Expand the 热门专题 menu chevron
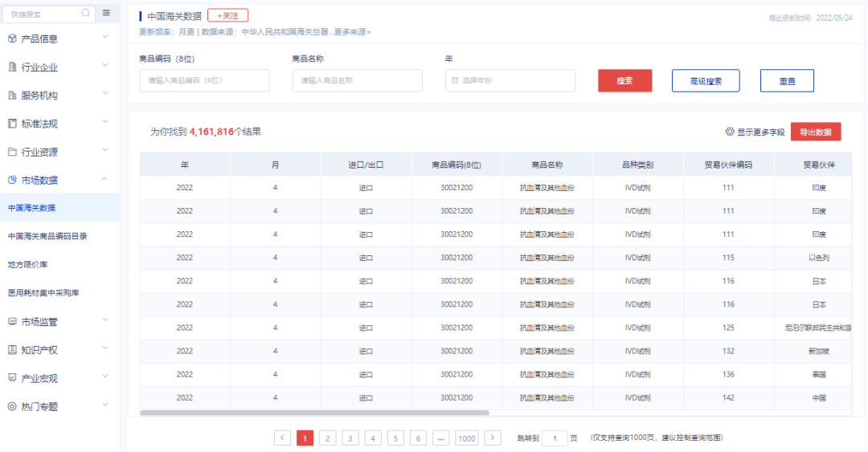This screenshot has width=868, height=452. 105,406
